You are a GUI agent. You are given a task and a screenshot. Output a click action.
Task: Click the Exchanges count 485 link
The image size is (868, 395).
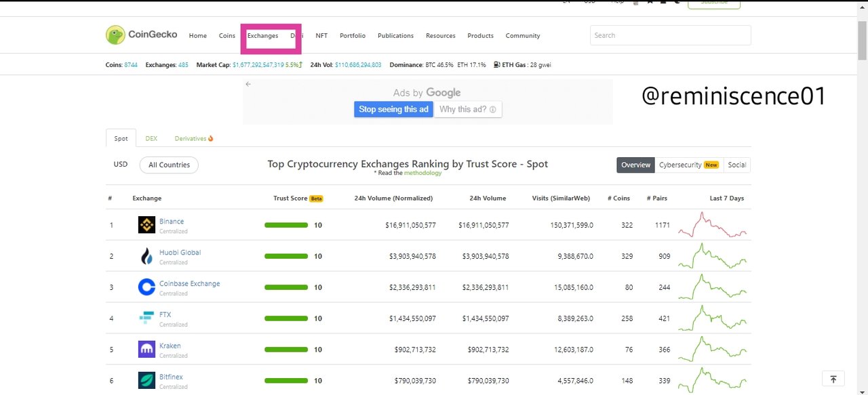click(x=183, y=65)
